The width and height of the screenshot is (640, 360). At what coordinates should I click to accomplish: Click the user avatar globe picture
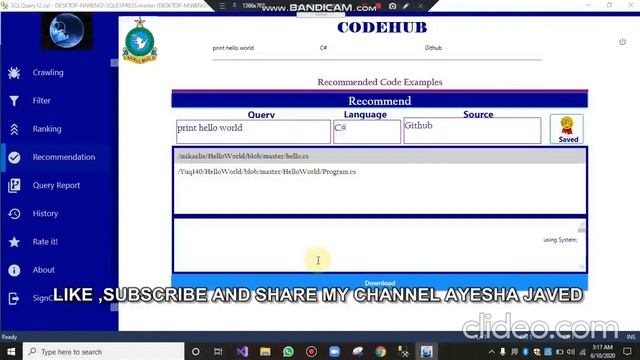[67, 31]
